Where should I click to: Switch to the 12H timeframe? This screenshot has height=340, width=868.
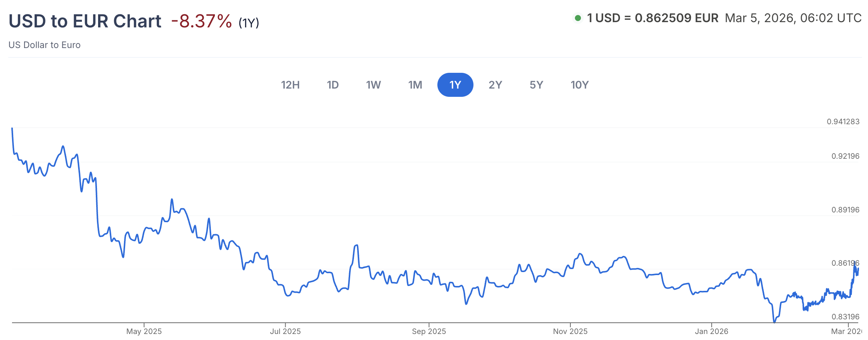[290, 85]
